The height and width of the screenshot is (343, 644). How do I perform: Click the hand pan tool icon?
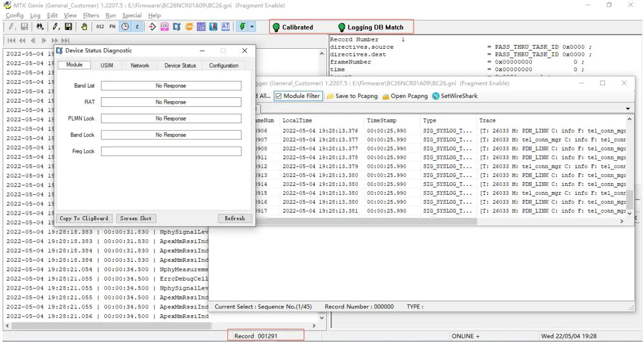[x=84, y=27]
